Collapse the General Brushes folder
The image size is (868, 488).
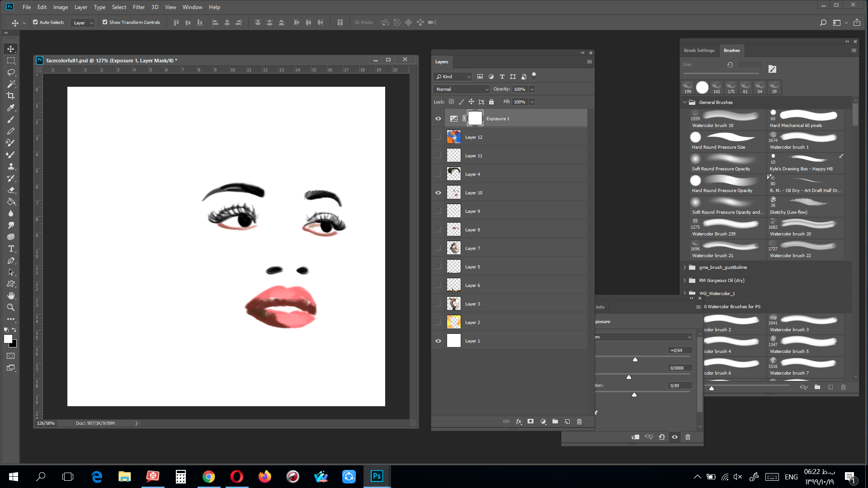(685, 103)
